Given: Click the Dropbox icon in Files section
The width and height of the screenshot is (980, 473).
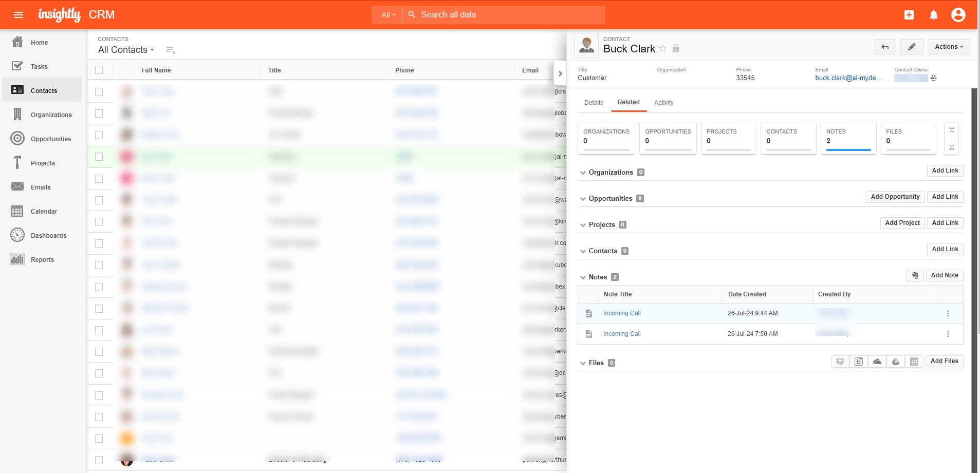Looking at the screenshot, I should coord(840,362).
